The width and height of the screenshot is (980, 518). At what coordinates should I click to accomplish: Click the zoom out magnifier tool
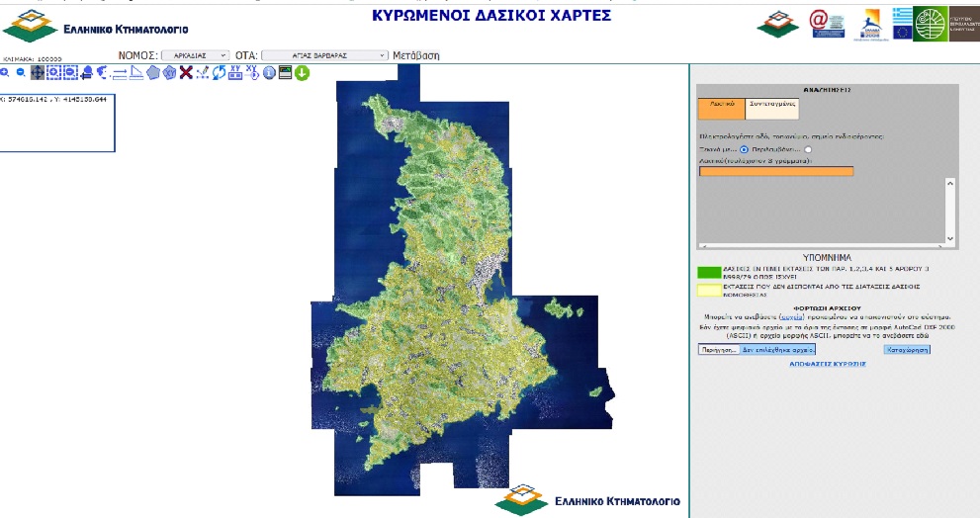pyautogui.click(x=21, y=72)
